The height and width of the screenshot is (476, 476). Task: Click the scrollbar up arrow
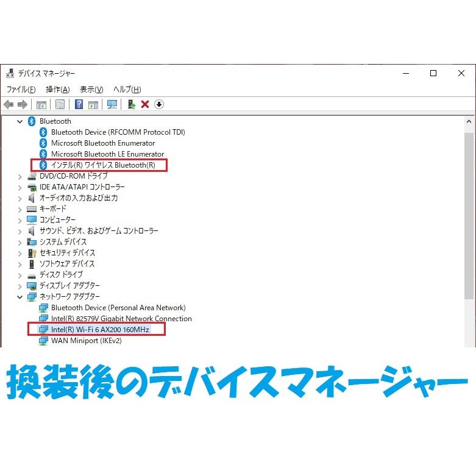pyautogui.click(x=469, y=122)
